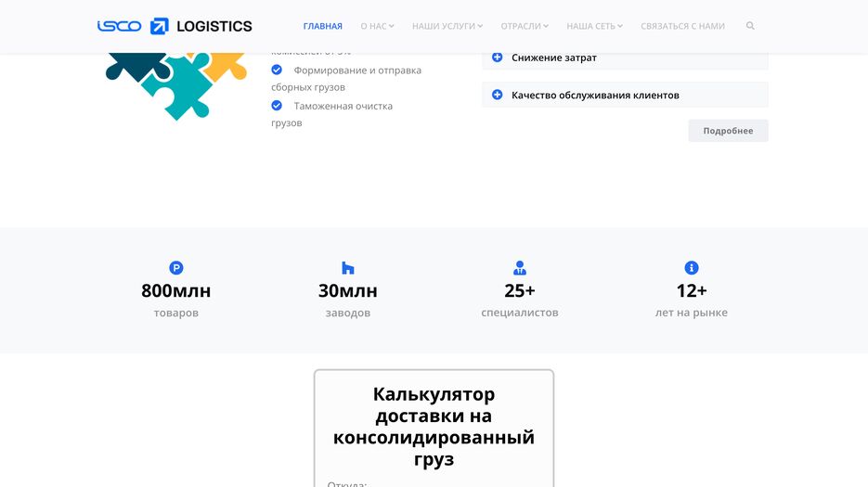
Task: Go to the ГЛАВНАЯ menu item
Action: (322, 26)
